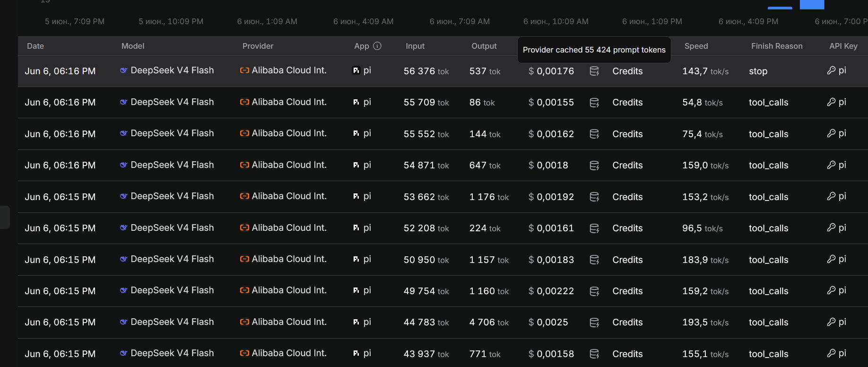
Task: Click the pi app icon in the 44 783 tok row
Action: point(356,322)
